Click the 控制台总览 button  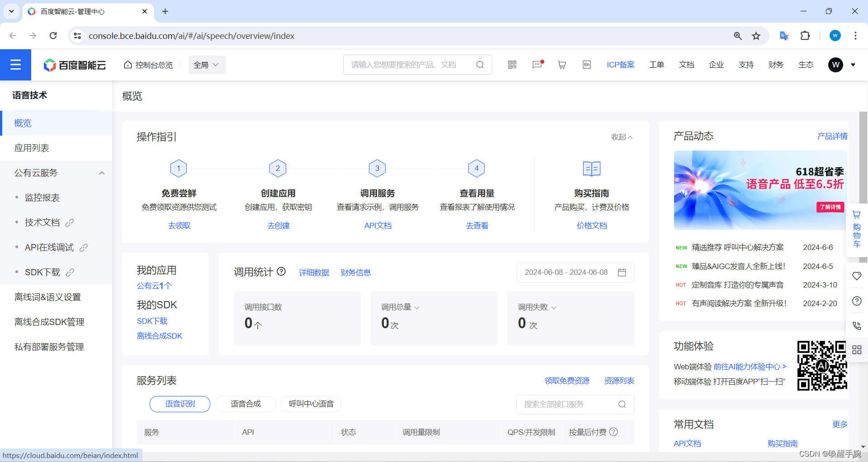click(148, 65)
